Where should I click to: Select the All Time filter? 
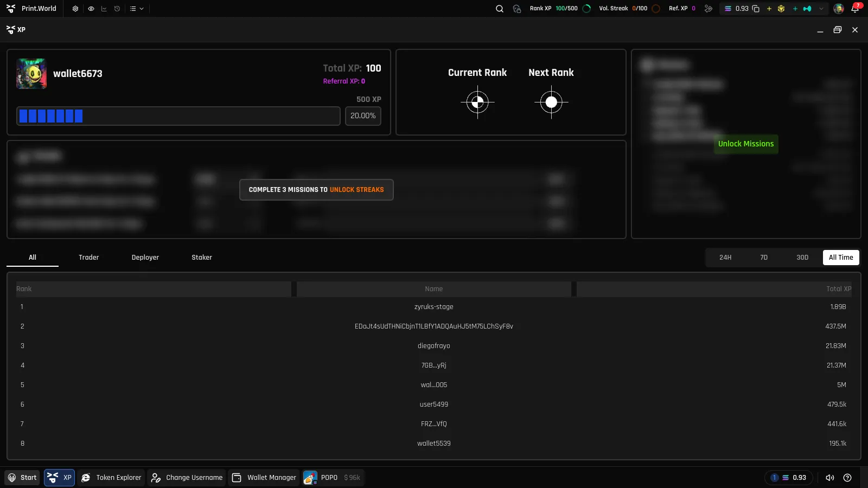[x=841, y=258]
